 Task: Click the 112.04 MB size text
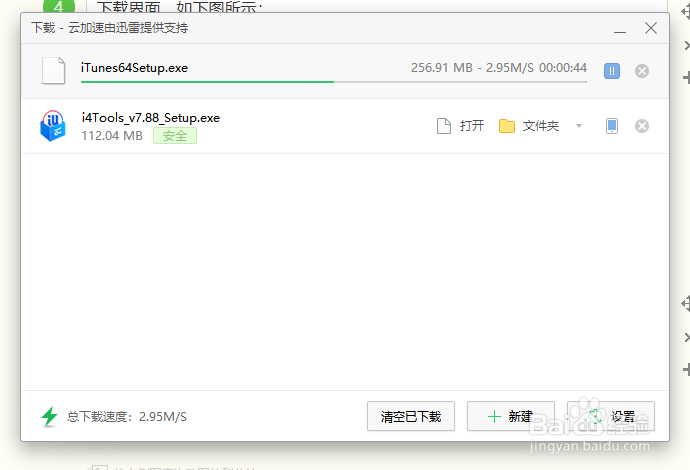112,136
